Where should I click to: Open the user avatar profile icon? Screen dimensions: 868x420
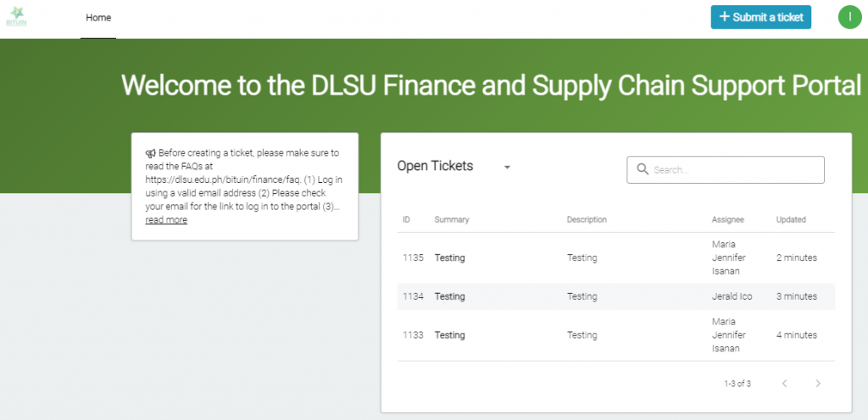coord(849,17)
